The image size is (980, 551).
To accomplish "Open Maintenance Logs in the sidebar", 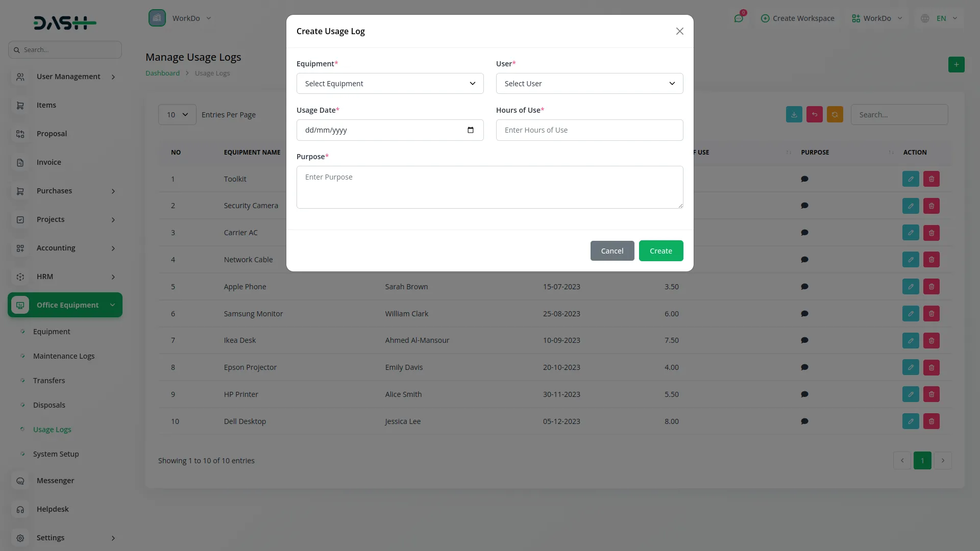I will click(x=64, y=356).
